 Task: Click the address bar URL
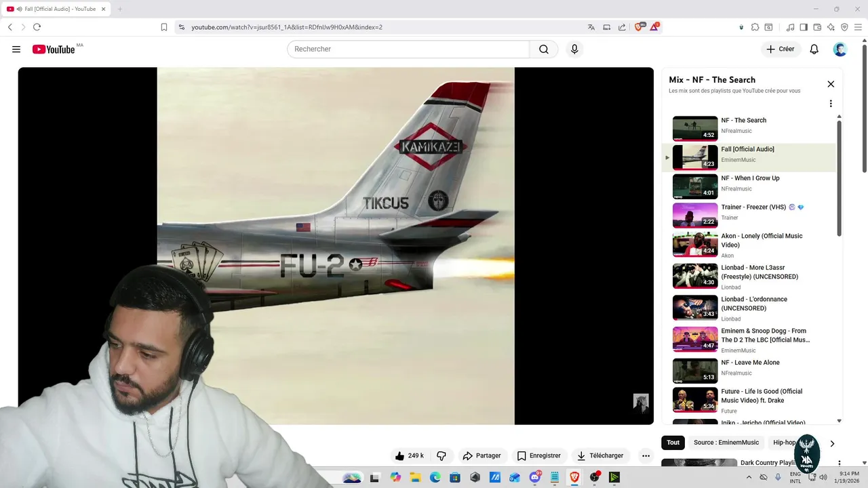coord(287,27)
